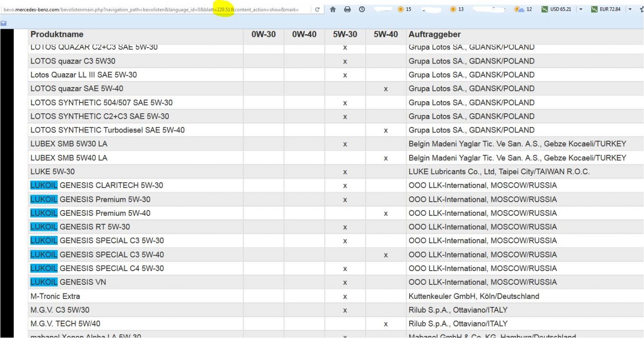The image size is (644, 338).
Task: Go to the browser home page icon
Action: point(333,9)
